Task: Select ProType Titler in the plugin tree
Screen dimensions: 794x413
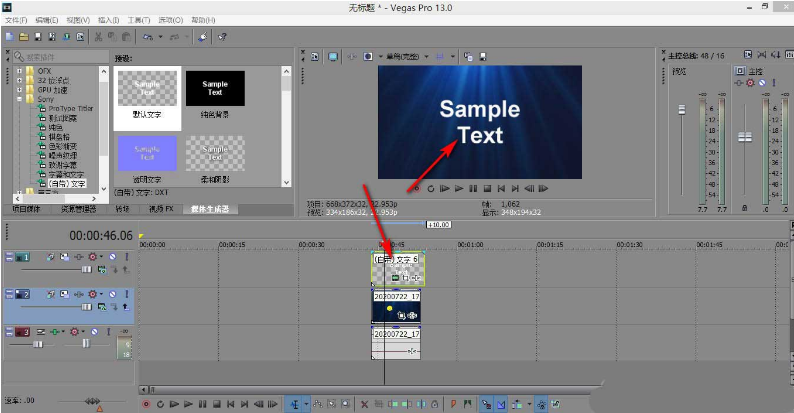Action: pyautogui.click(x=68, y=109)
